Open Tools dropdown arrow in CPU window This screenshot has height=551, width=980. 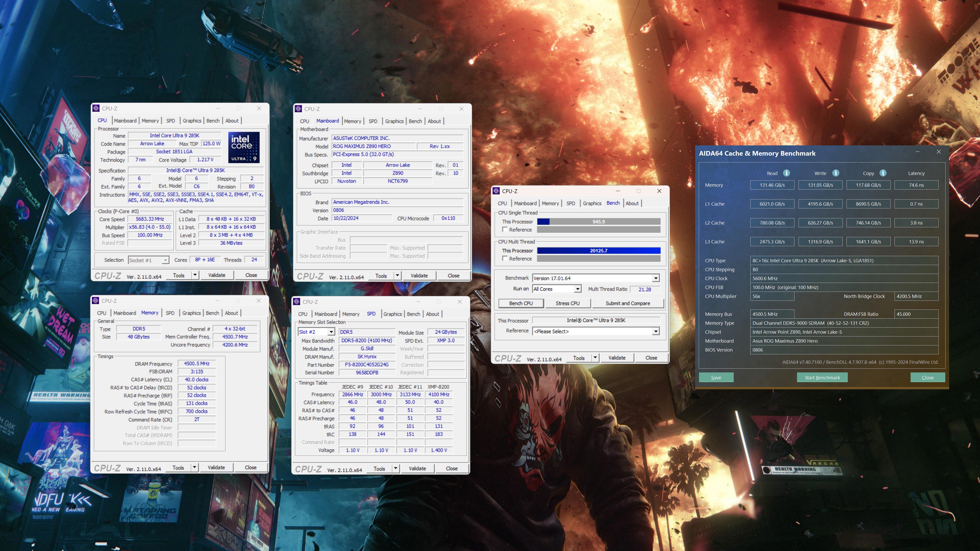(195, 275)
